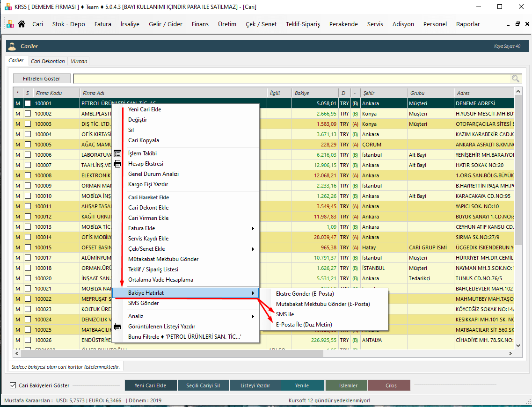The image size is (532, 407).
Task: Minimize the inner Cari child window
Action: pyautogui.click(x=508, y=24)
